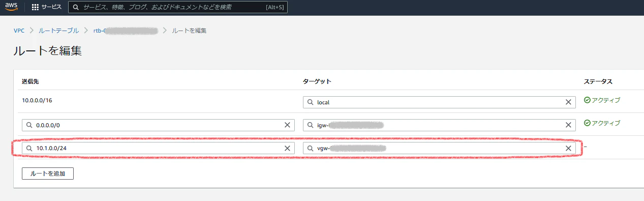The width and height of the screenshot is (644, 201).
Task: Click the ルートを追加 button
Action: (48, 174)
